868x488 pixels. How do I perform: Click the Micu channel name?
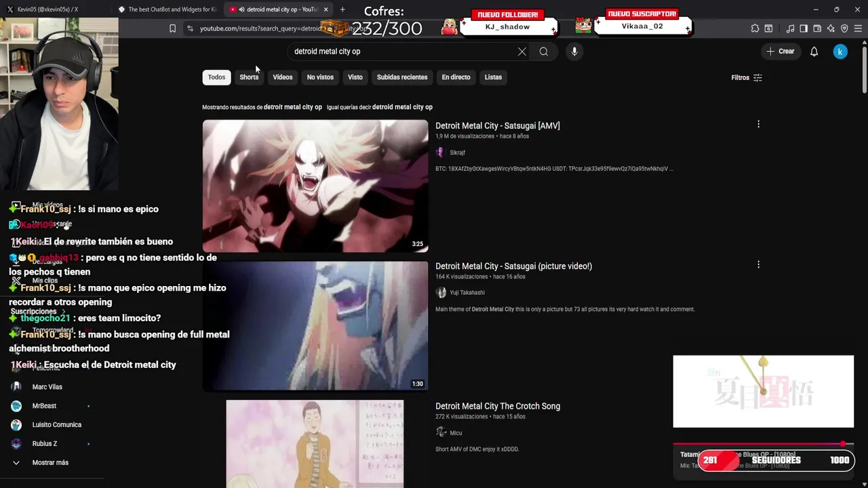pos(456,433)
